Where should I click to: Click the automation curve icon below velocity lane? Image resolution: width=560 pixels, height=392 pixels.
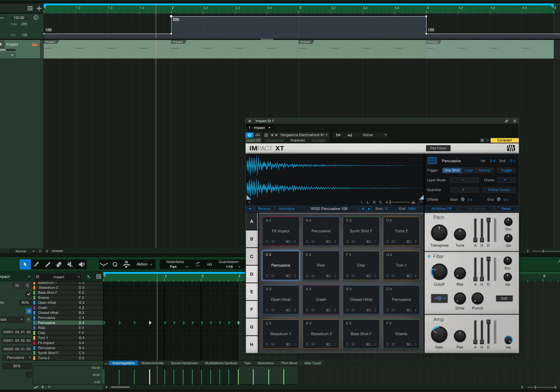pyautogui.click(x=36, y=387)
